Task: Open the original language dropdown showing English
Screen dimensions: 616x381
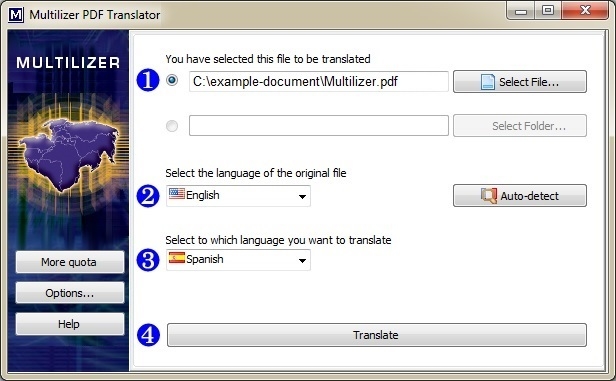Action: tap(238, 196)
